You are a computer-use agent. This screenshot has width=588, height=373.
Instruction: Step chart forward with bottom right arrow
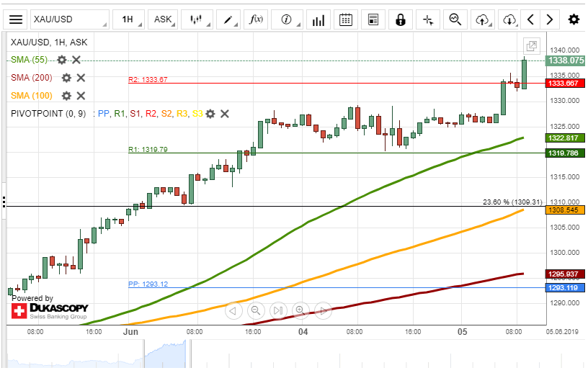coord(323,311)
